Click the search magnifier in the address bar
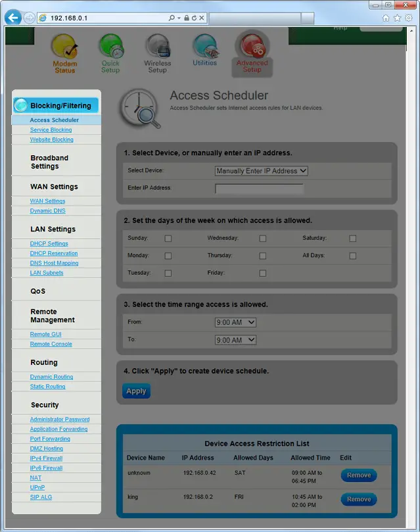 [172, 18]
